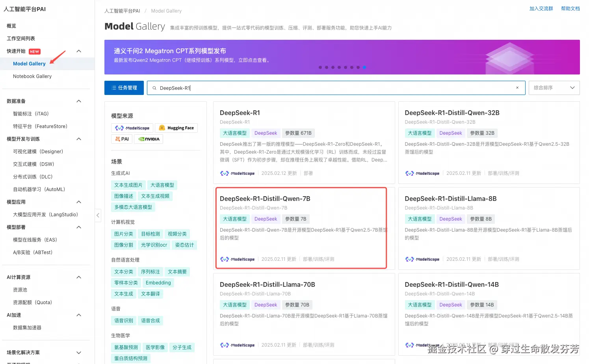The height and width of the screenshot is (364, 589).
Task: Select the 图片分类 computer vision tag
Action: pyautogui.click(x=124, y=234)
